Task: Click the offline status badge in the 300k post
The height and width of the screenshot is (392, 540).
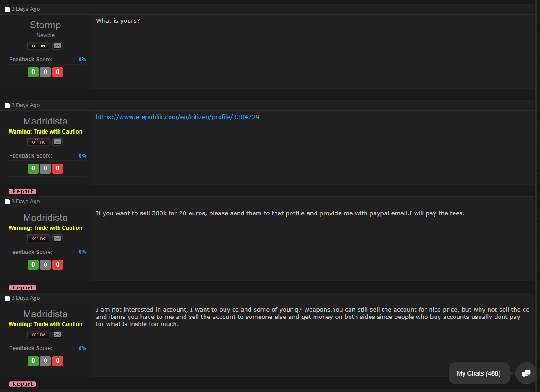Action: (39, 238)
